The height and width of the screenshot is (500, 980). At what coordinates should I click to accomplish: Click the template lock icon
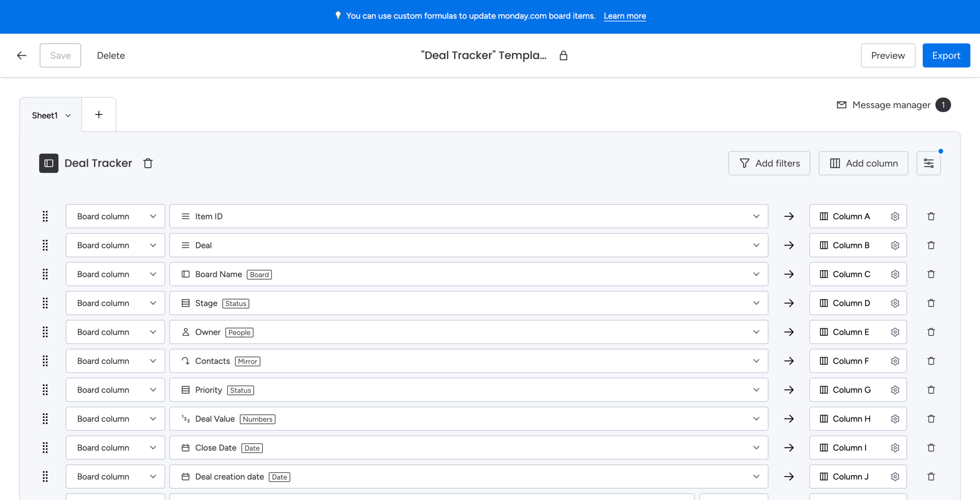(x=563, y=56)
